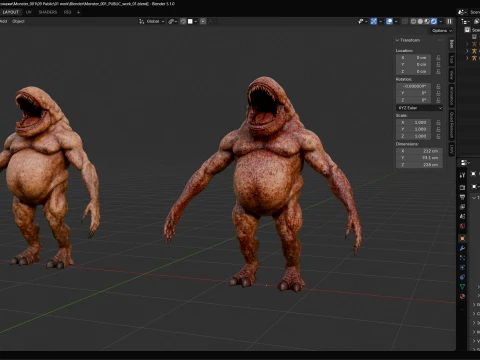The image size is (480, 360).
Task: Toggle snapping magnet icon
Action: click(x=183, y=21)
